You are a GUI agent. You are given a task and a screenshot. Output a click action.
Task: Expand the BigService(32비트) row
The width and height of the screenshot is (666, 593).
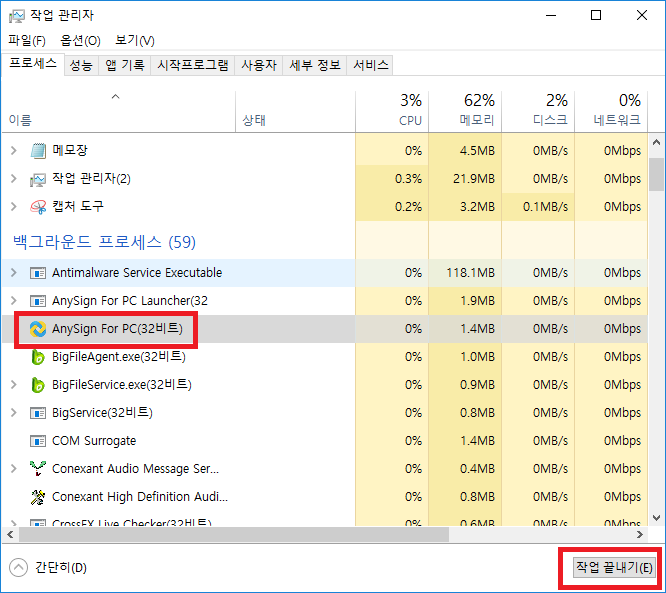[14, 413]
